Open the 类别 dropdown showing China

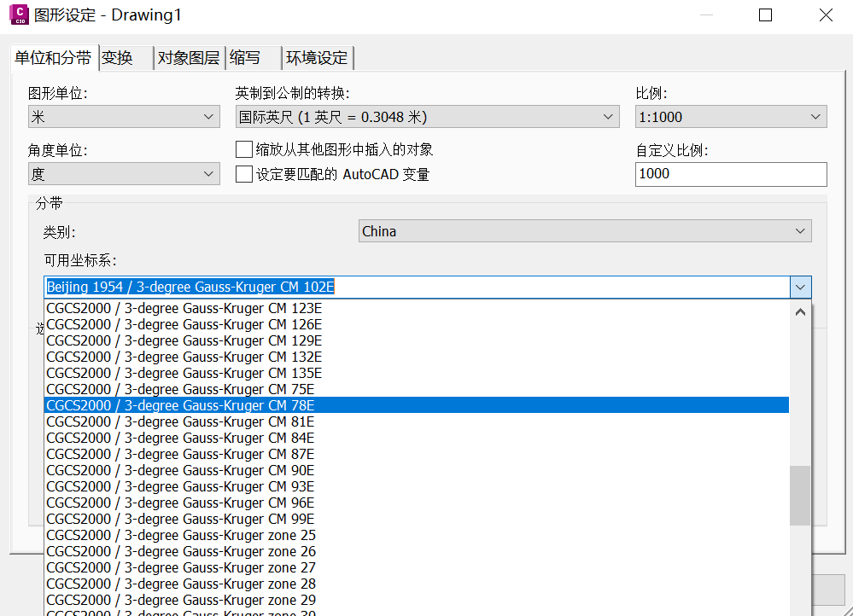click(x=800, y=230)
